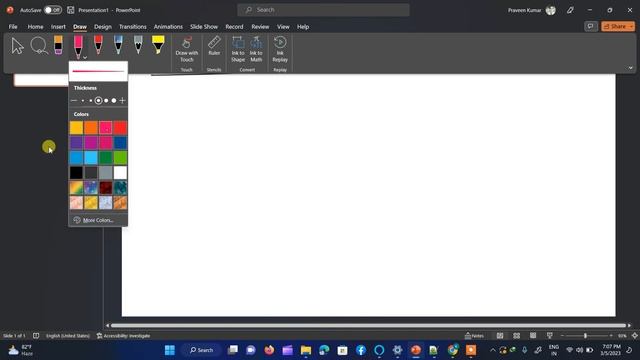Click the Share button

(x=615, y=27)
